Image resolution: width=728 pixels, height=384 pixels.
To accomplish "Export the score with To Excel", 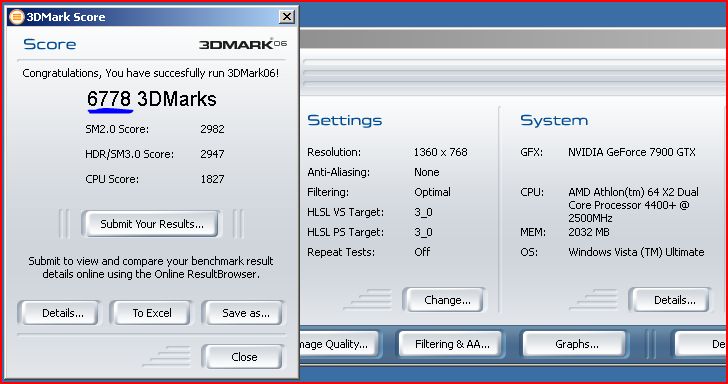I will pos(151,313).
